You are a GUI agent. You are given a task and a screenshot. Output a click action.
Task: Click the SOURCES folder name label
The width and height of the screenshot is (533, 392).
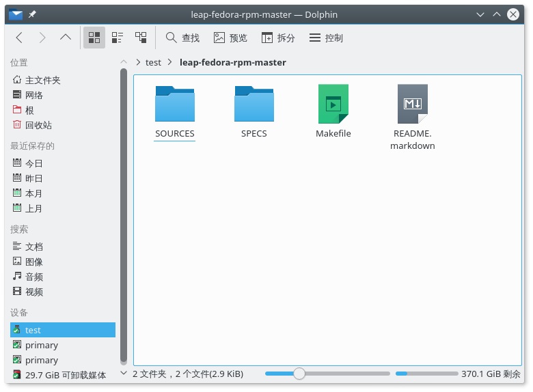point(175,133)
